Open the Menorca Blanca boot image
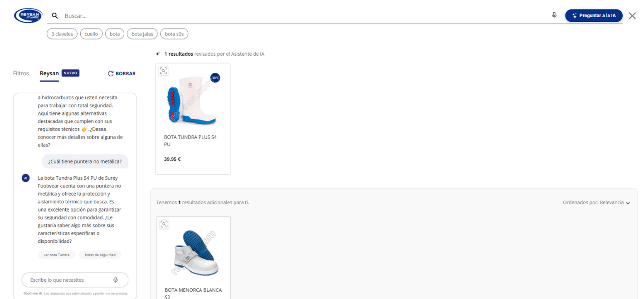 [195, 253]
